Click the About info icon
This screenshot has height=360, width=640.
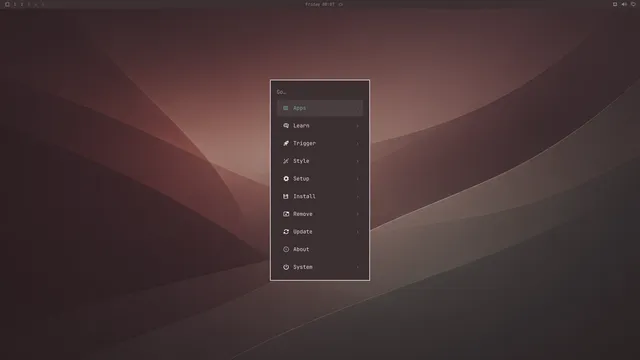[286, 249]
